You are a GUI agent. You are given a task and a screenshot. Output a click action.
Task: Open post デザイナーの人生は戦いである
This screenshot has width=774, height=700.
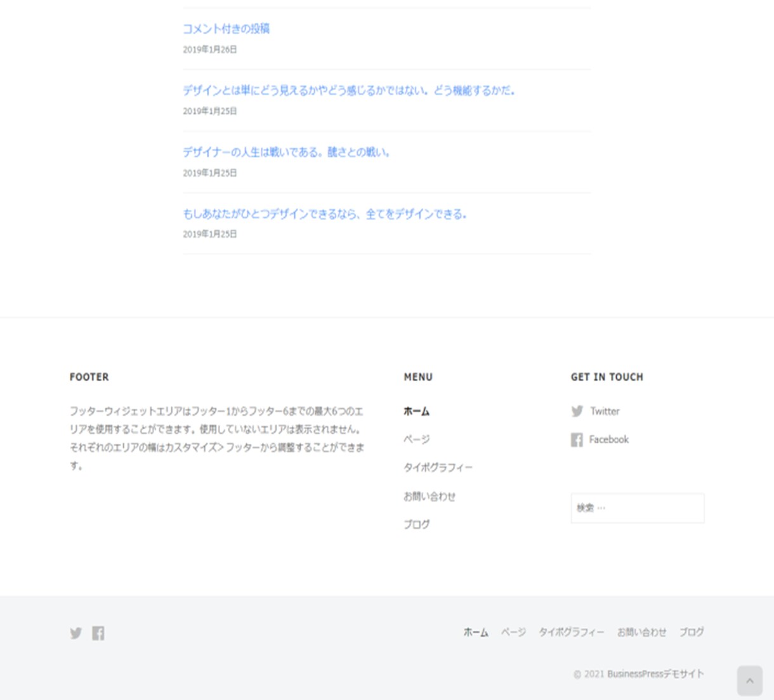pyautogui.click(x=286, y=152)
